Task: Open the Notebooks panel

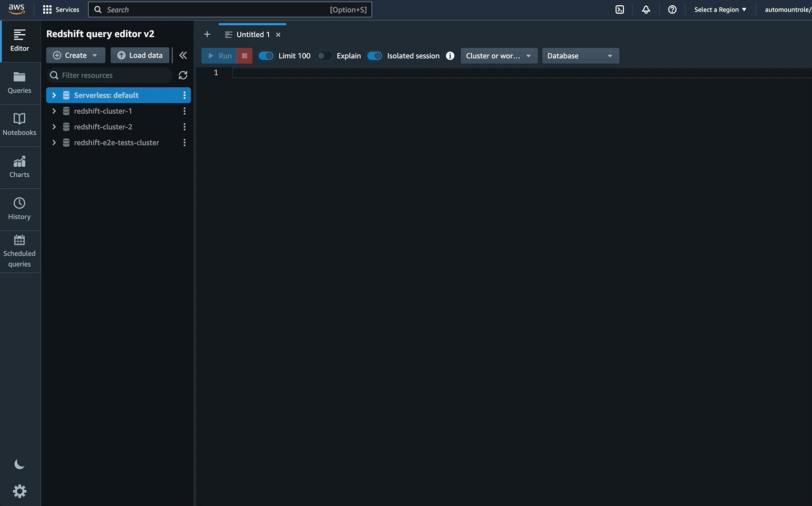Action: click(20, 125)
